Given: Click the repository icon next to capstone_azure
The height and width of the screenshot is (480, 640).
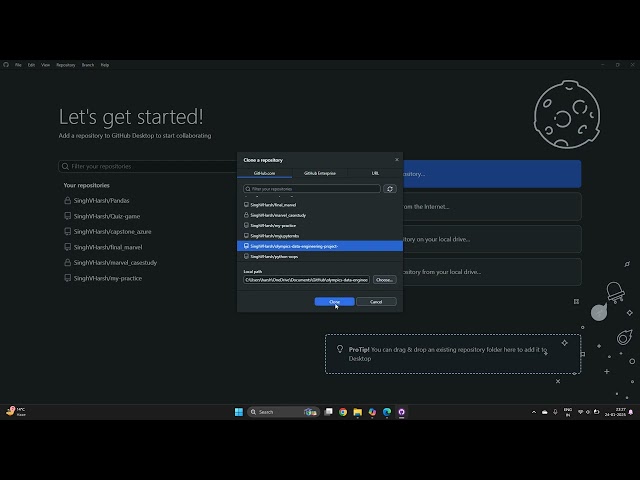Looking at the screenshot, I should pyautogui.click(x=67, y=231).
